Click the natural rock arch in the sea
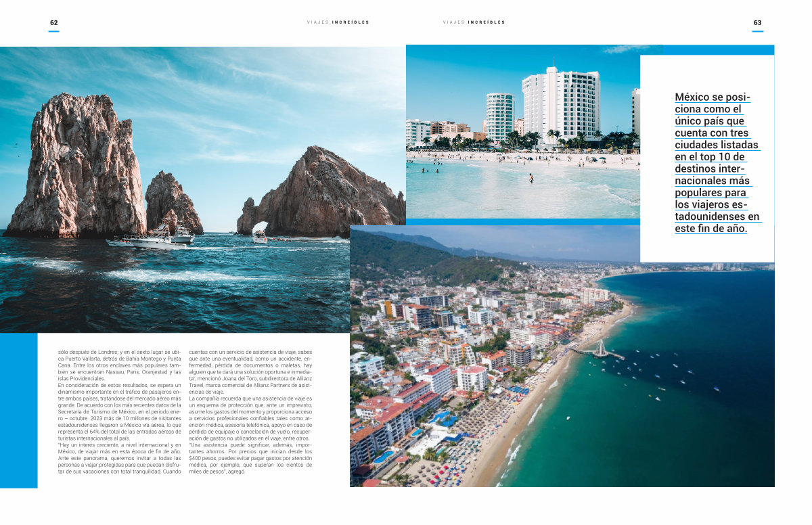The image size is (812, 525). pos(260,229)
